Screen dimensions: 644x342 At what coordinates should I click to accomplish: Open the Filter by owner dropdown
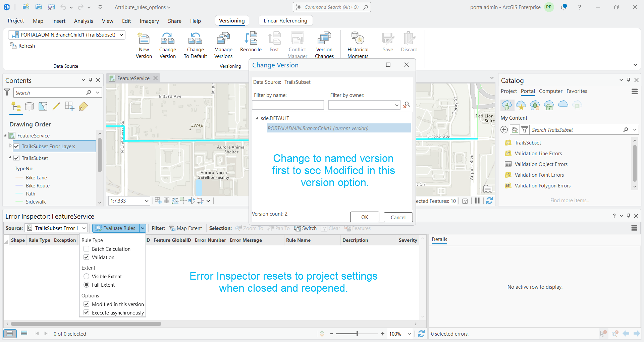(396, 105)
